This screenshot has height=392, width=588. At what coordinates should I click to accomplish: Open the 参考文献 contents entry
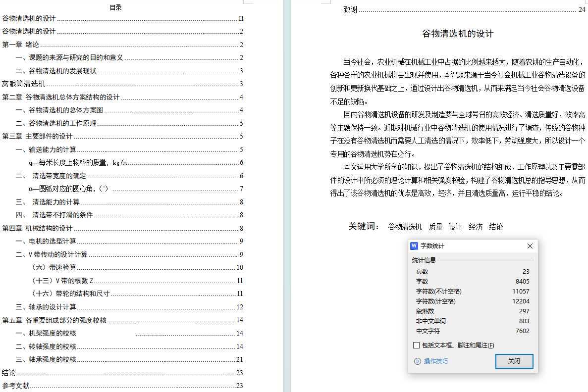[16, 386]
